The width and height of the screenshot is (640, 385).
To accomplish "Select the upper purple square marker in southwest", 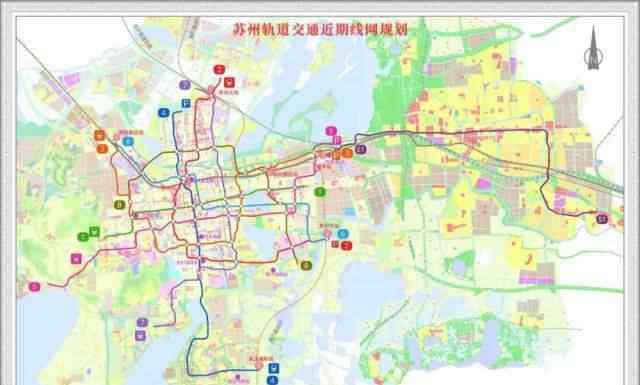I will 142,323.
